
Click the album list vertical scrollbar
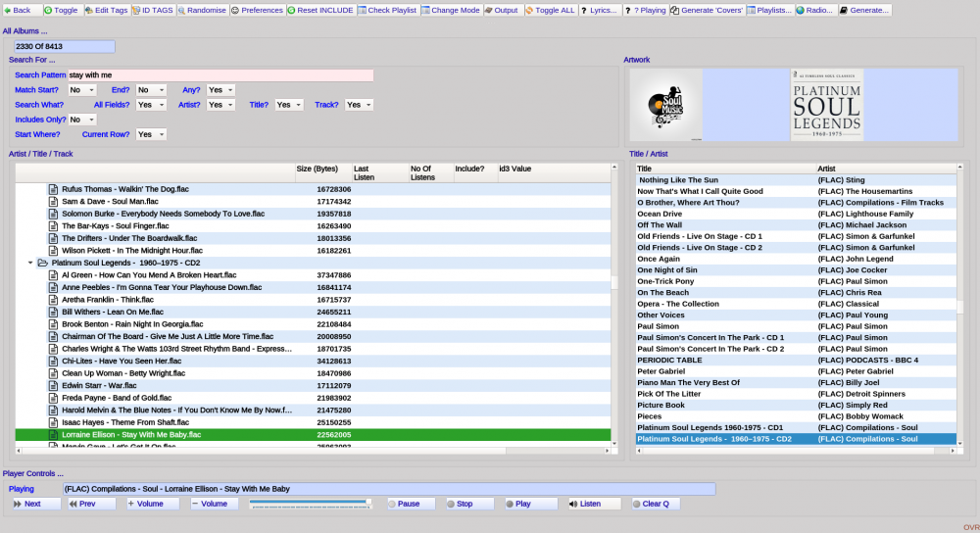(960, 305)
